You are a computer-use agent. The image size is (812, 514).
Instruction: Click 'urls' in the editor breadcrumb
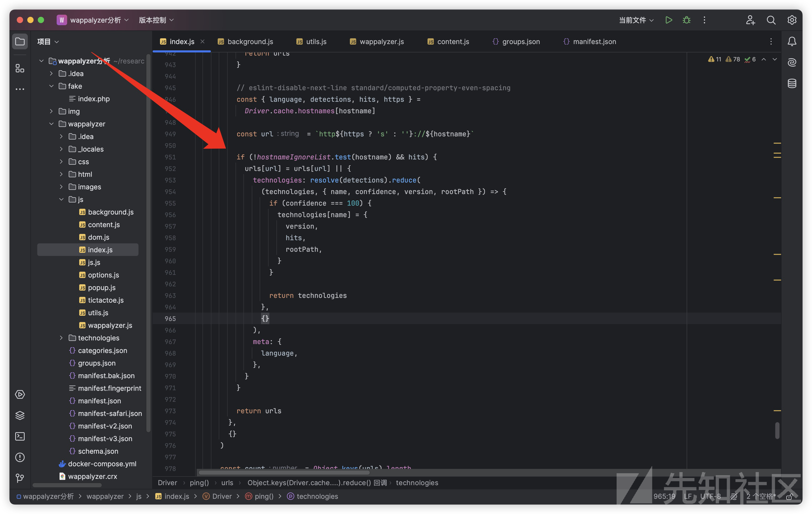tap(227, 483)
